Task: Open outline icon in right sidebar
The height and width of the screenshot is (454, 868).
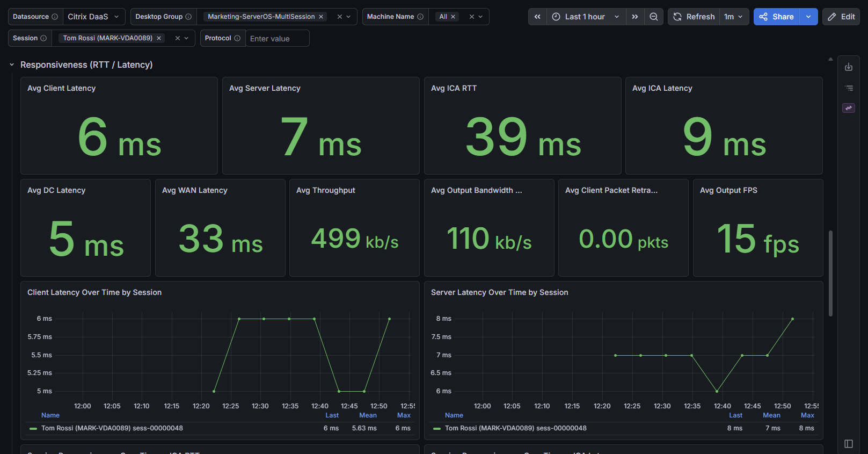Action: 849,88
